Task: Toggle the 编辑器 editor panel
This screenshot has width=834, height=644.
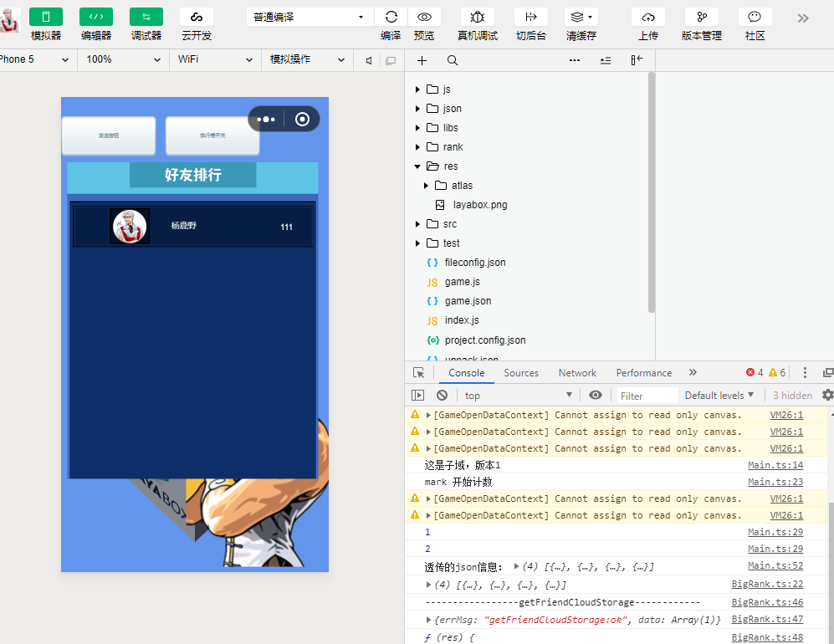Action: pyautogui.click(x=95, y=17)
